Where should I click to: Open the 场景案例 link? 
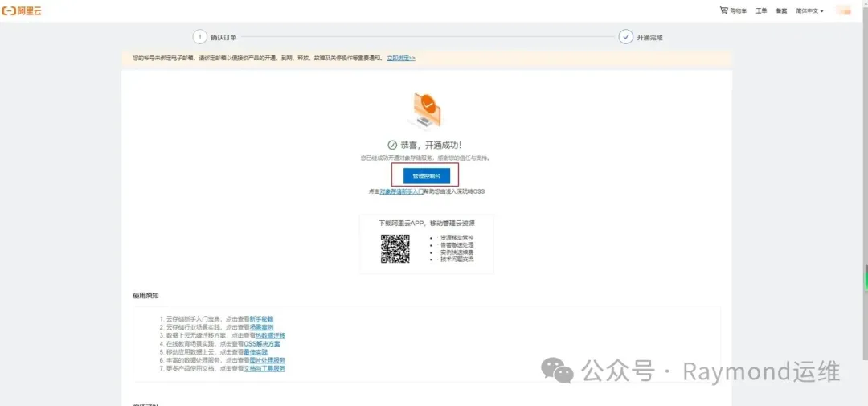pyautogui.click(x=261, y=327)
